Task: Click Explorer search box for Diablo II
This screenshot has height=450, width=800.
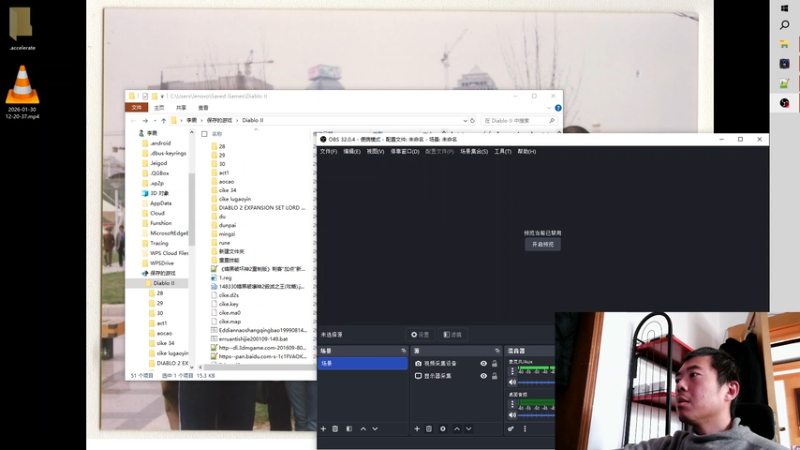Action: click(x=518, y=120)
